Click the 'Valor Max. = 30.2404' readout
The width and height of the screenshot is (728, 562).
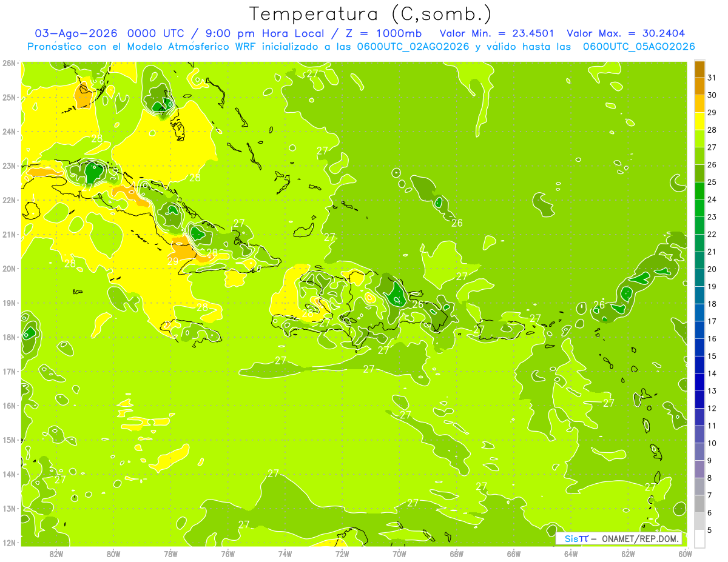pyautogui.click(x=626, y=33)
